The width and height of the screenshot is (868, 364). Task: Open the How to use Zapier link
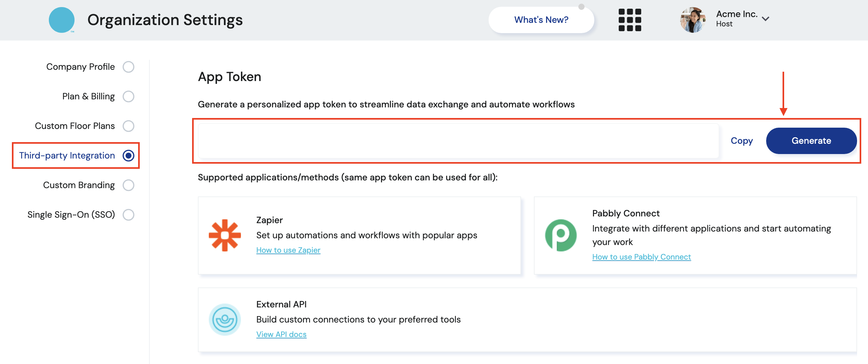pyautogui.click(x=288, y=250)
